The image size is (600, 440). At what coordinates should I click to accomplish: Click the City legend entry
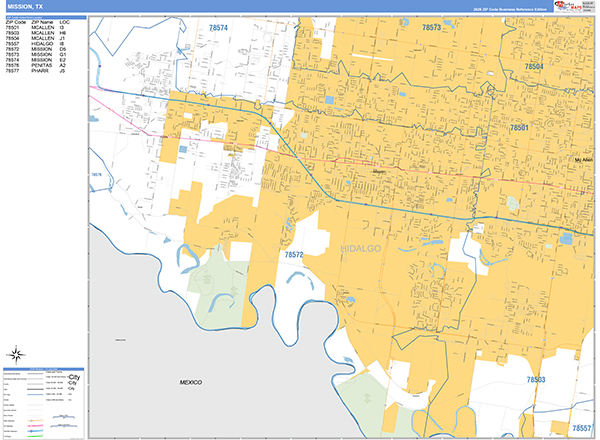click(72, 378)
